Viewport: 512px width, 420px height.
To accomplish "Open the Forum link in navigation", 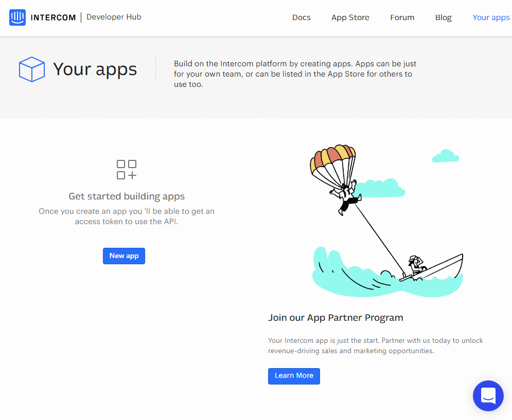I will tap(402, 17).
